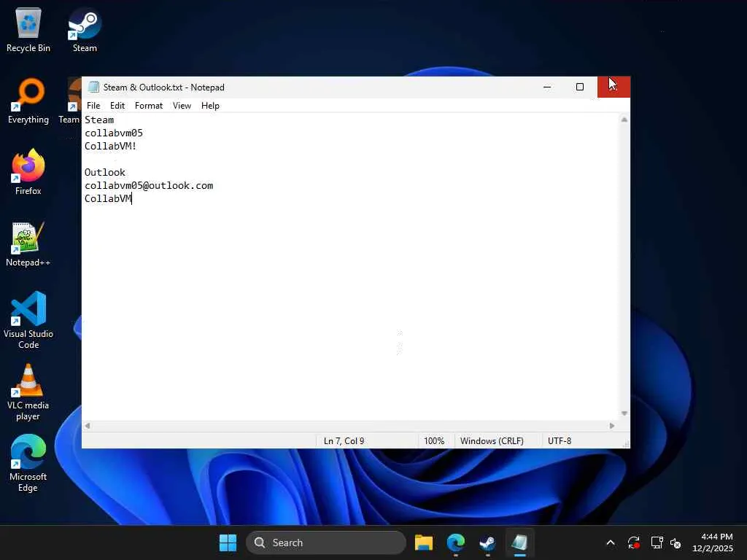The image size is (747, 560).
Task: Click the last line reading 'CollabVM'
Action: [x=108, y=198]
